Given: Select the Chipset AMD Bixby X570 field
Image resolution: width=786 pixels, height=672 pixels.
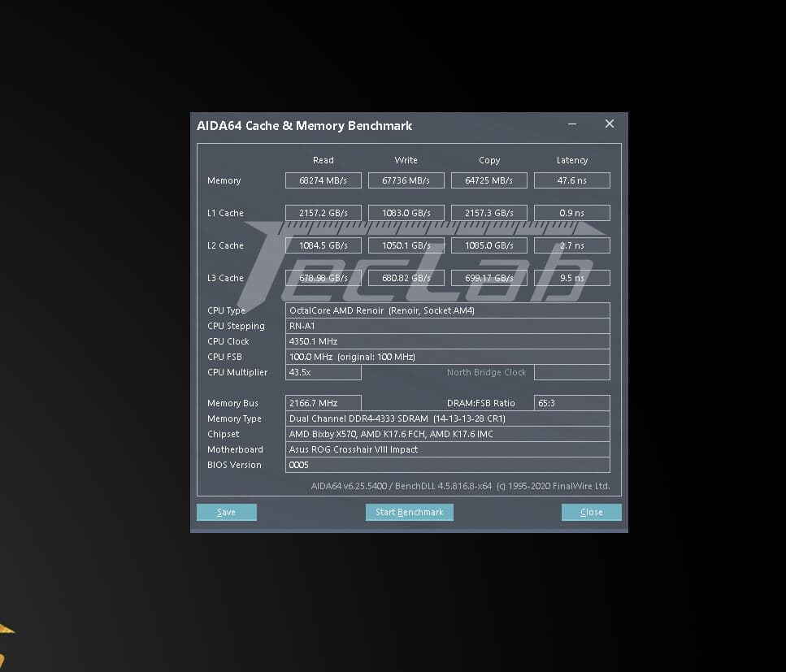Looking at the screenshot, I should (x=448, y=434).
